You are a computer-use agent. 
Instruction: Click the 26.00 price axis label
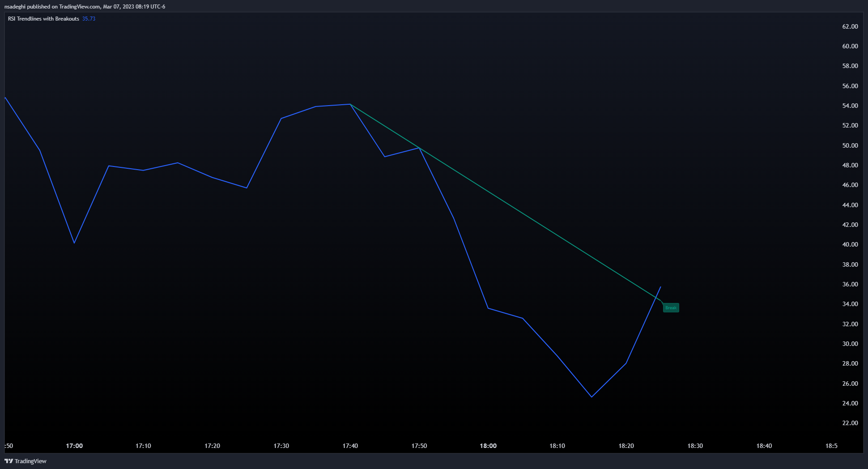click(x=850, y=384)
